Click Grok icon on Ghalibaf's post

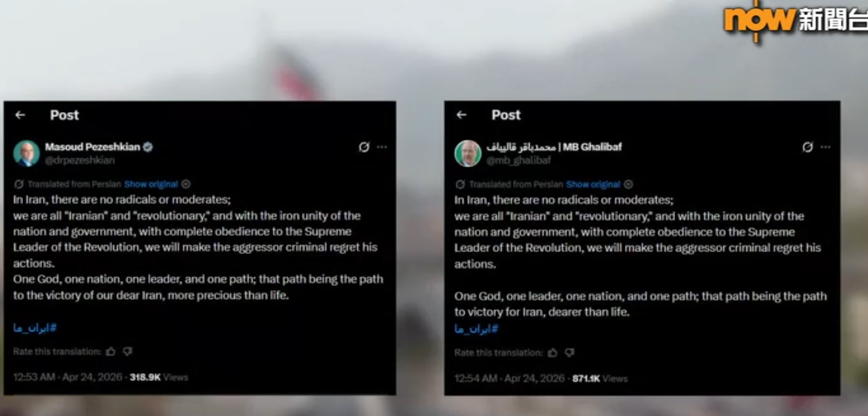click(x=807, y=147)
